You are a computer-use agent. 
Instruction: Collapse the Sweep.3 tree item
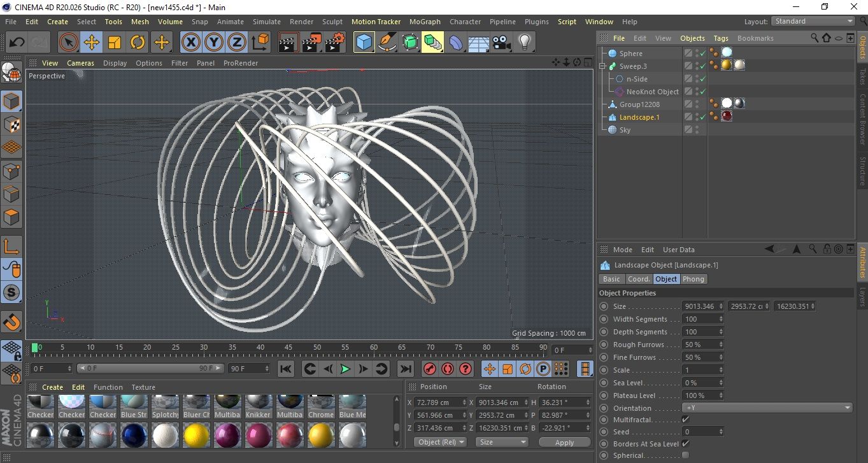click(x=602, y=66)
